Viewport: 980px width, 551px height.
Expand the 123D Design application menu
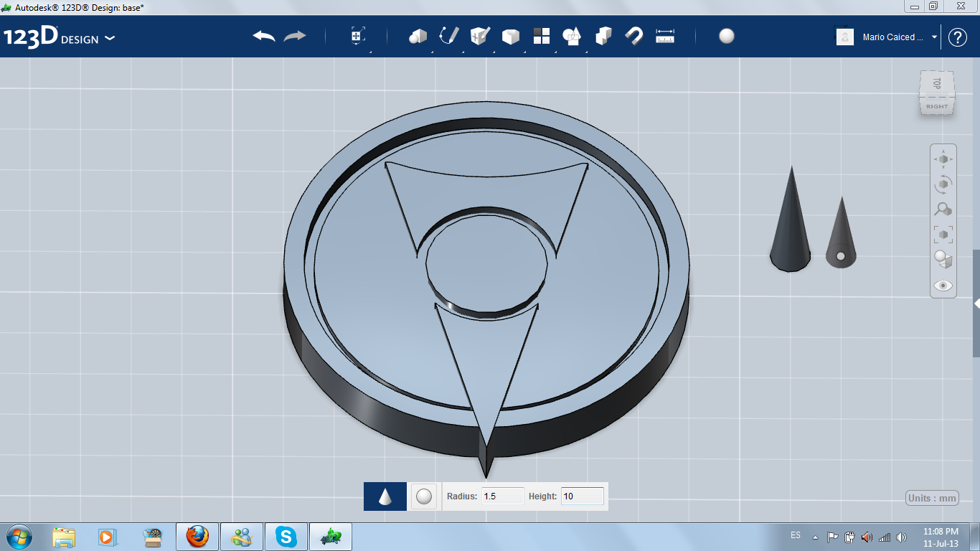(x=110, y=38)
